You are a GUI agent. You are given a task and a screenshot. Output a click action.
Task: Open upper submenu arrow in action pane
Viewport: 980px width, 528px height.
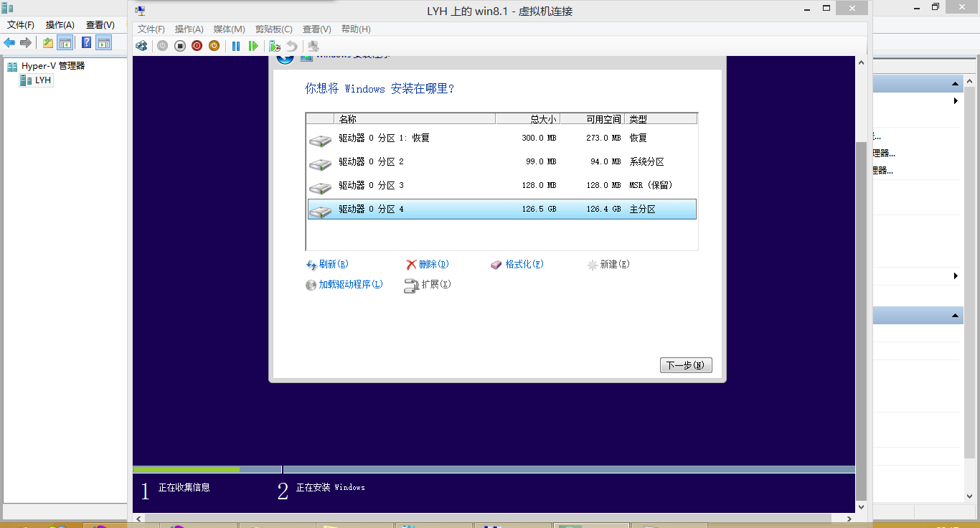tap(956, 101)
